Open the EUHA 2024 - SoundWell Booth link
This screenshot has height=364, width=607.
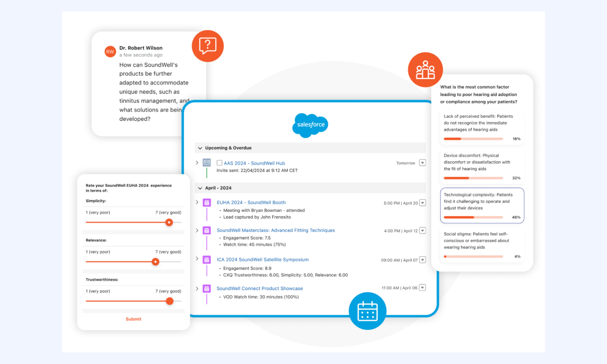(x=251, y=203)
